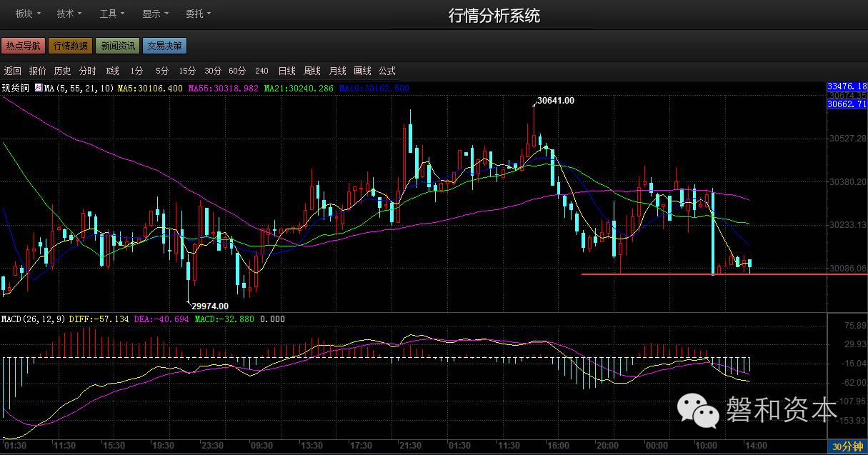868x455 pixels.
Task: Click the orange 行情数据 button
Action: click(70, 46)
